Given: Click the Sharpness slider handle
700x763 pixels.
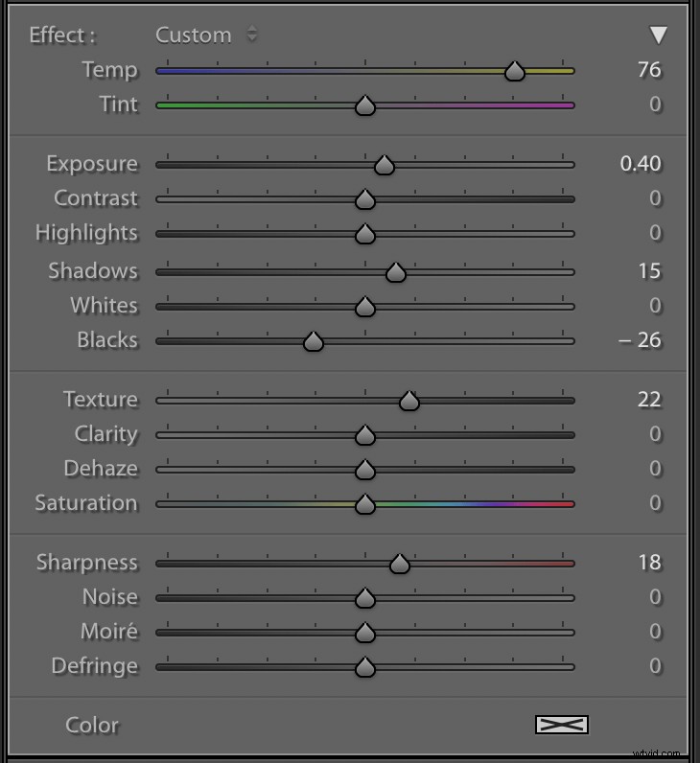Looking at the screenshot, I should tap(400, 564).
